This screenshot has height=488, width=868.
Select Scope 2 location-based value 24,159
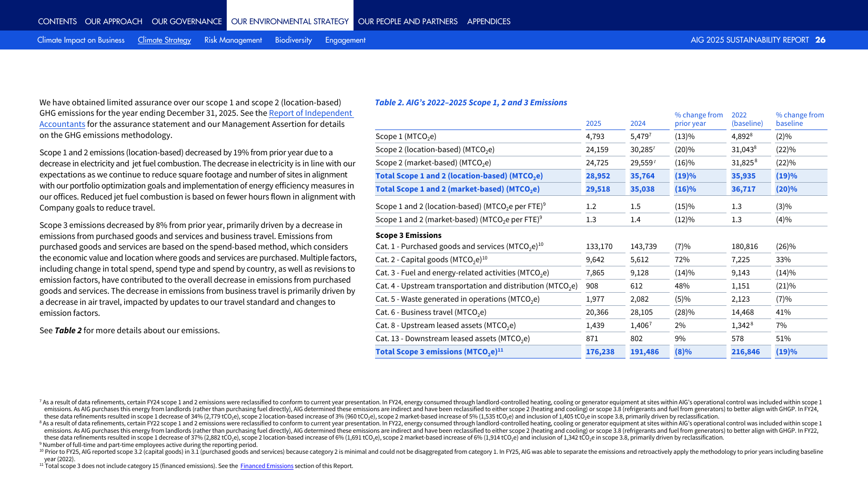coord(597,150)
